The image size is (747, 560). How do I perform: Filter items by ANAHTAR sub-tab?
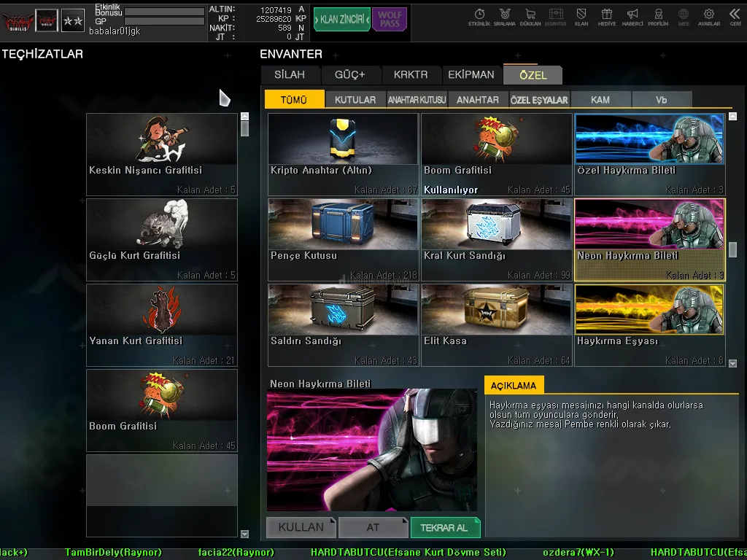(x=478, y=100)
